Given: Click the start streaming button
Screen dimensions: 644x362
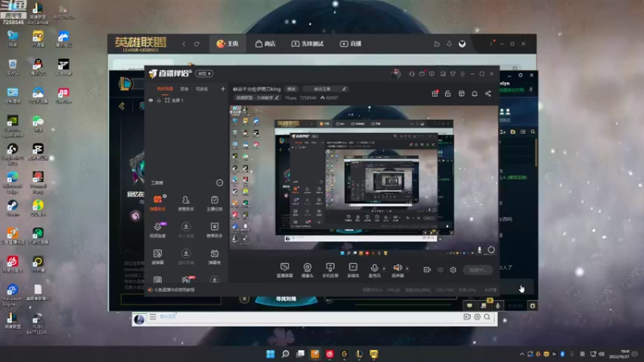Looking at the screenshot, I should [477, 269].
